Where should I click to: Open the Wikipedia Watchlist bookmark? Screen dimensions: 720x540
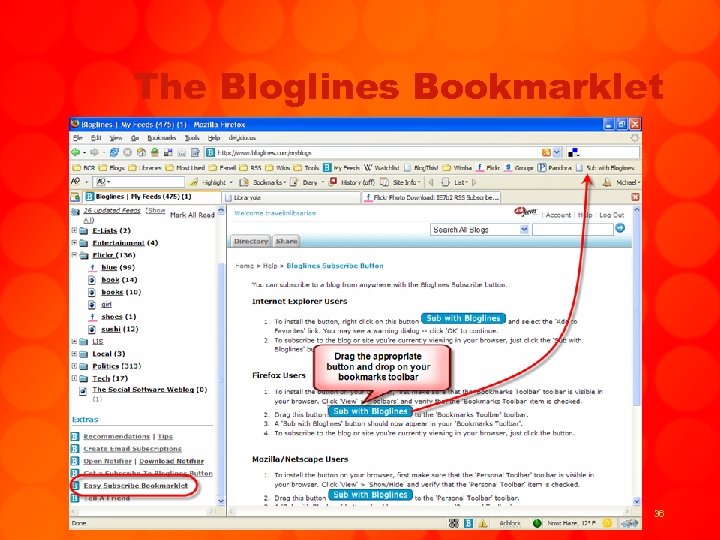pos(382,168)
